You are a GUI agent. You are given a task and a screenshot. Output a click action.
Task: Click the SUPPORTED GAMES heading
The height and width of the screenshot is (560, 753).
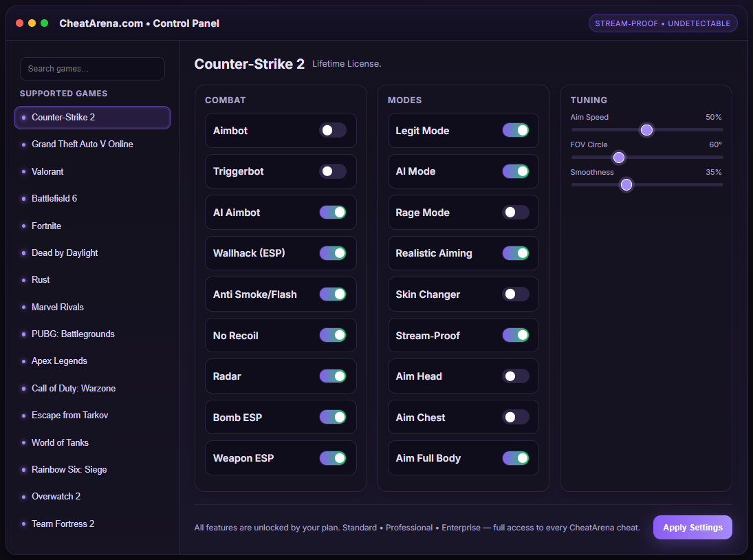(x=63, y=93)
